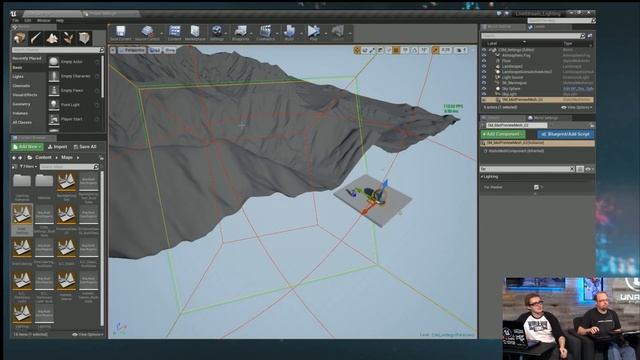Click the Modes search classes field

pos(58,50)
